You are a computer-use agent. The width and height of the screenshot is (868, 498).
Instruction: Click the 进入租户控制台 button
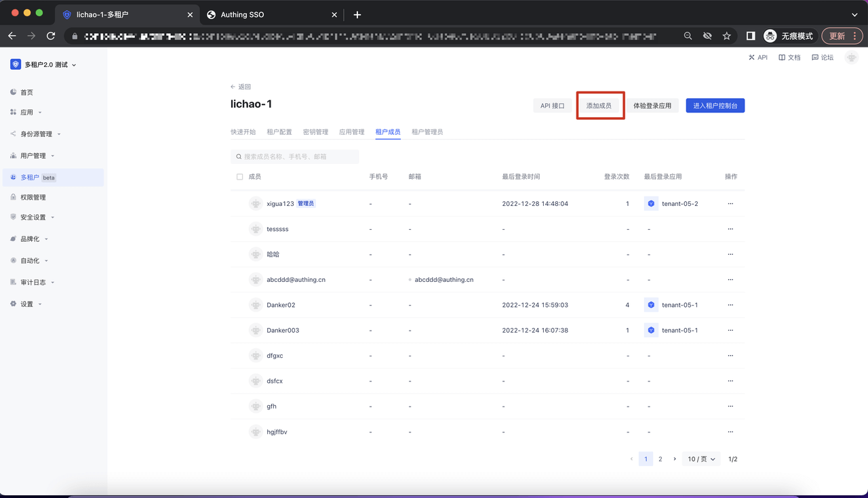[715, 106]
